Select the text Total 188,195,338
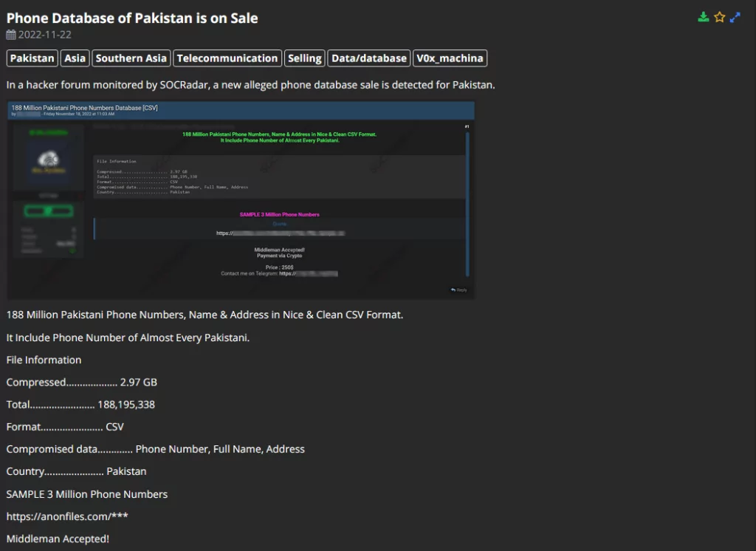 [x=80, y=404]
